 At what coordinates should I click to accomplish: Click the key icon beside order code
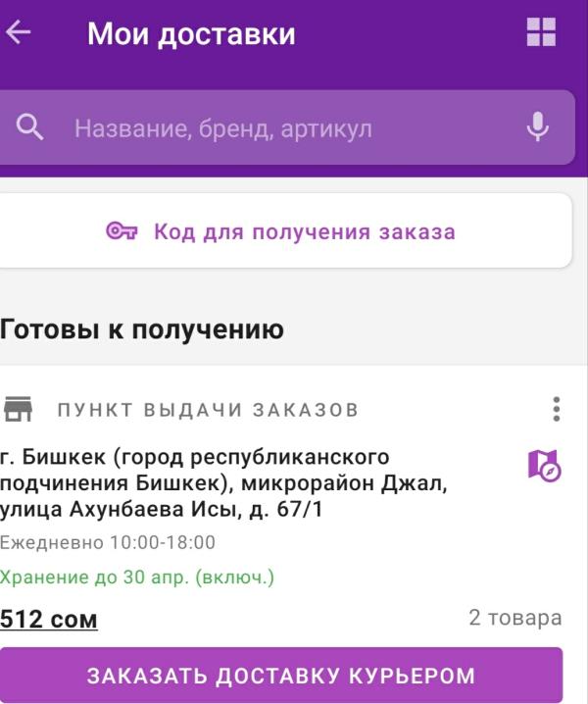tap(122, 232)
